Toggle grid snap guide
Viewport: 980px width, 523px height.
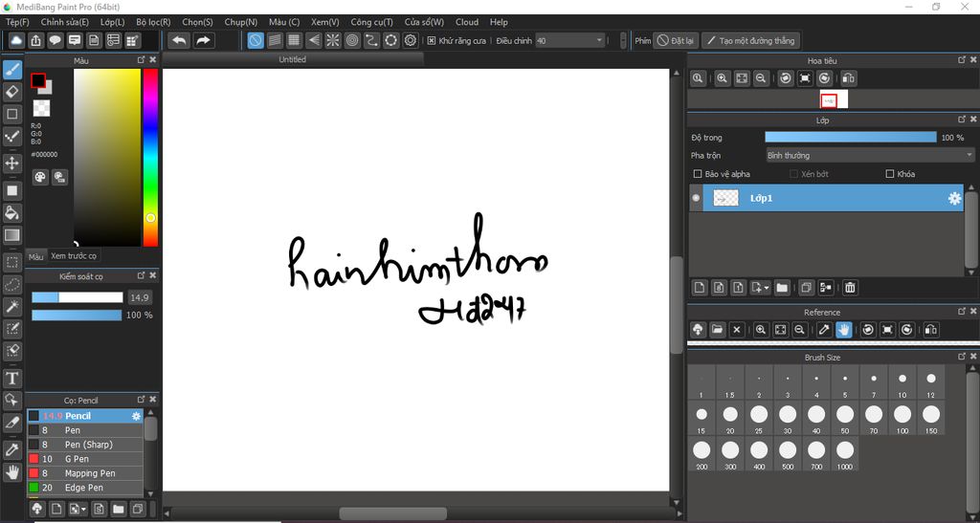coord(294,40)
